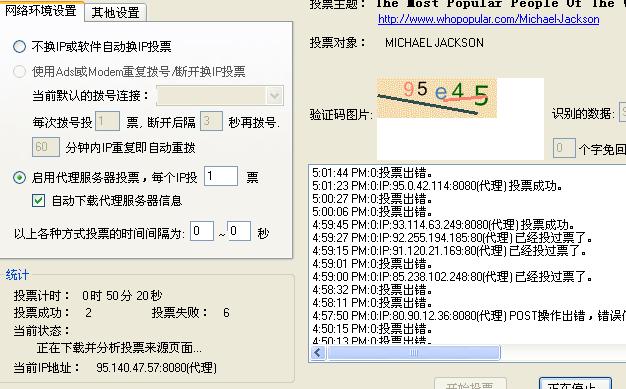
Task: Select log line 4:57:50 PM POST操作出错
Action: pos(469,316)
